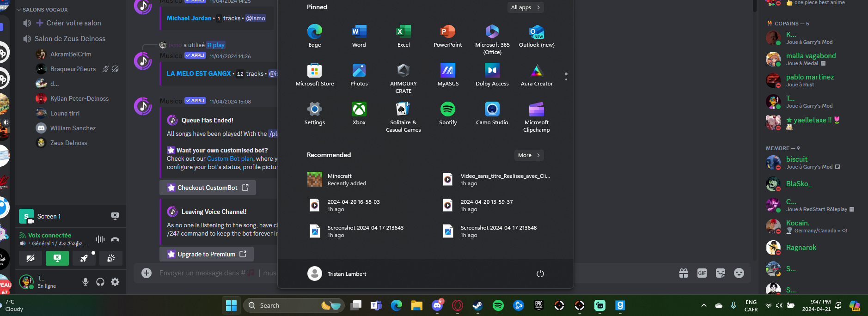This screenshot has width=868, height=316.
Task: Open Discord attachment plus menu
Action: pos(147,273)
